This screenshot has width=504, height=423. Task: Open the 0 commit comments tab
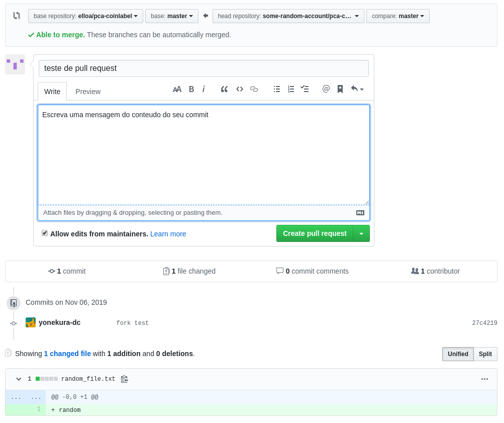[x=312, y=272]
